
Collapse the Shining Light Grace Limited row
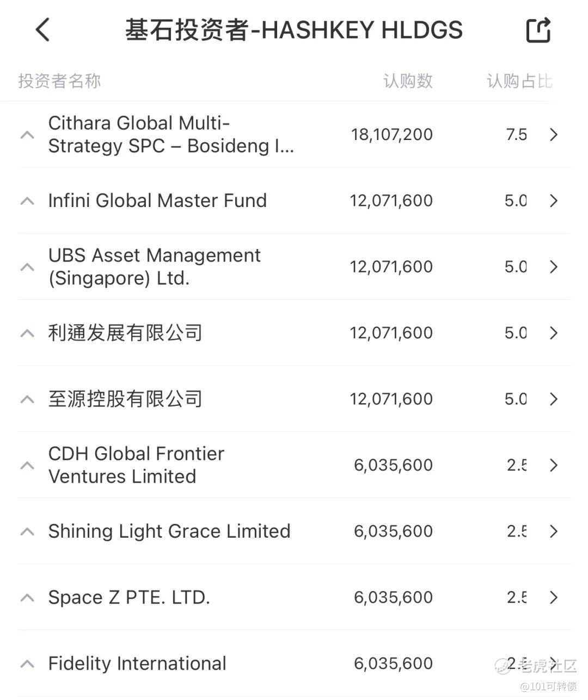tap(27, 532)
